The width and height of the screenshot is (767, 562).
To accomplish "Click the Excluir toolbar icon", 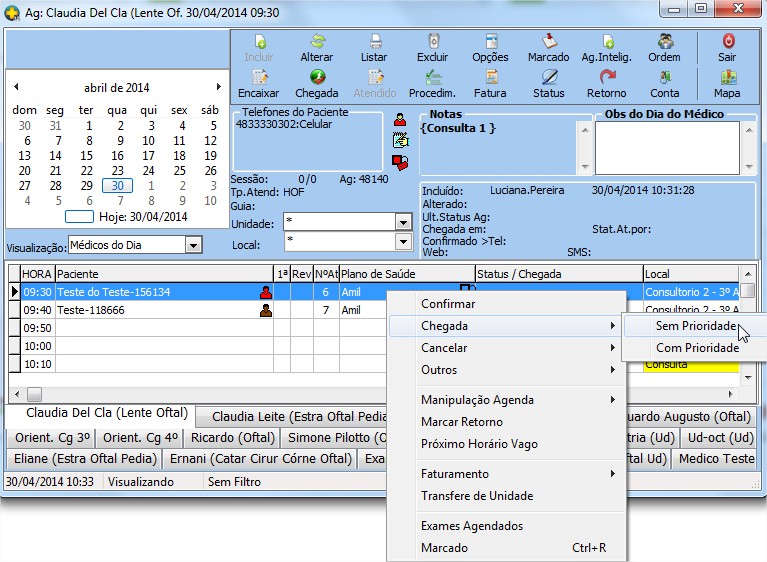I will click(x=432, y=43).
